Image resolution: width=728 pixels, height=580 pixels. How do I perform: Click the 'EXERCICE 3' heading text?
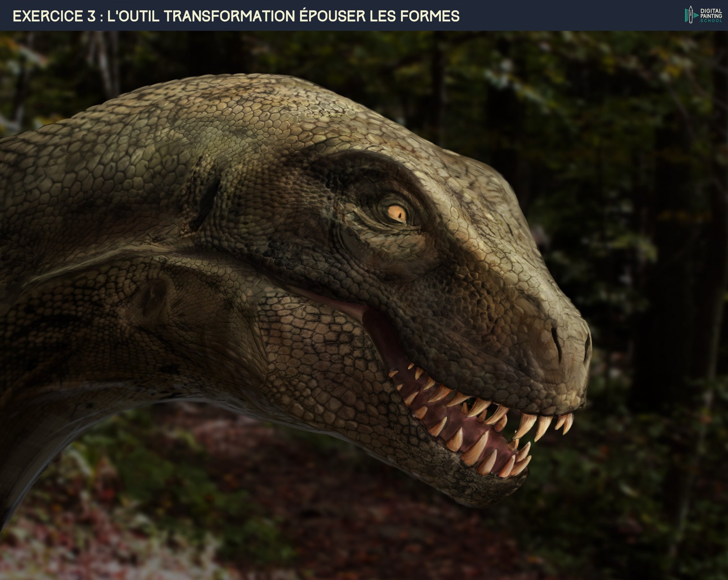tap(54, 16)
